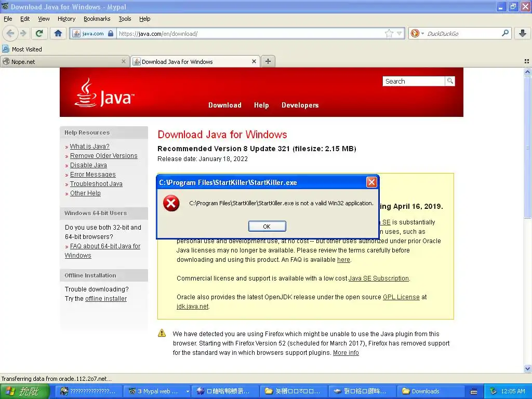Image resolution: width=532 pixels, height=399 pixels.
Task: Open the History menu
Action: [x=66, y=19]
